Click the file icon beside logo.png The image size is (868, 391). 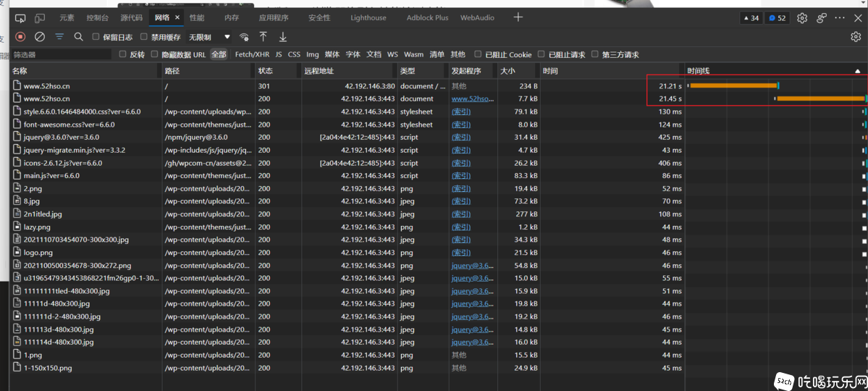pos(17,253)
